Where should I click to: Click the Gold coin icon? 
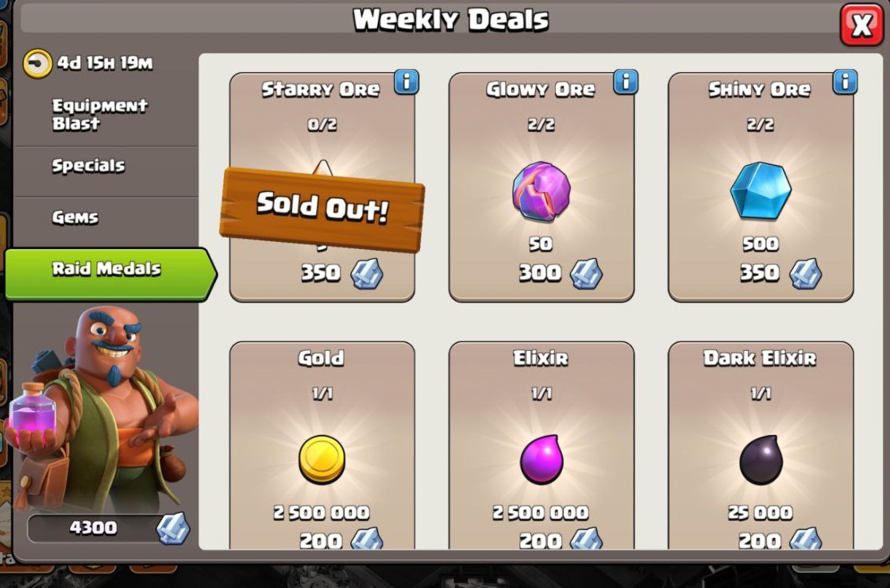tap(322, 459)
